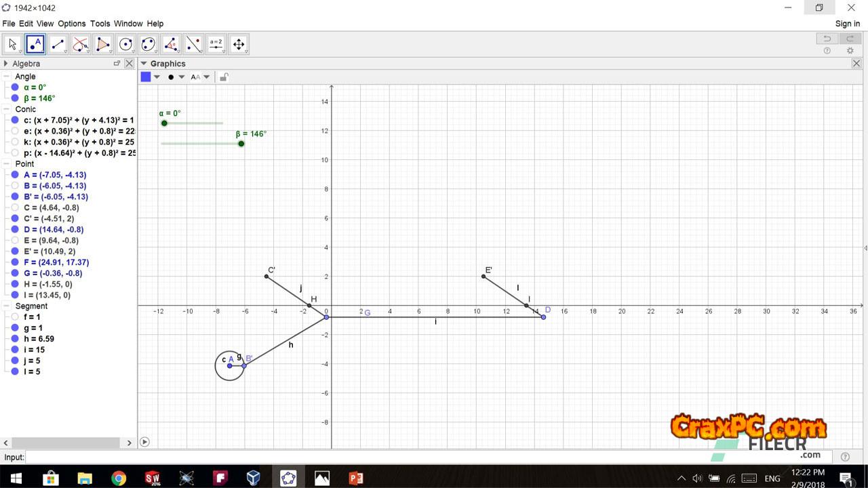Open the Options menu

pos(71,24)
